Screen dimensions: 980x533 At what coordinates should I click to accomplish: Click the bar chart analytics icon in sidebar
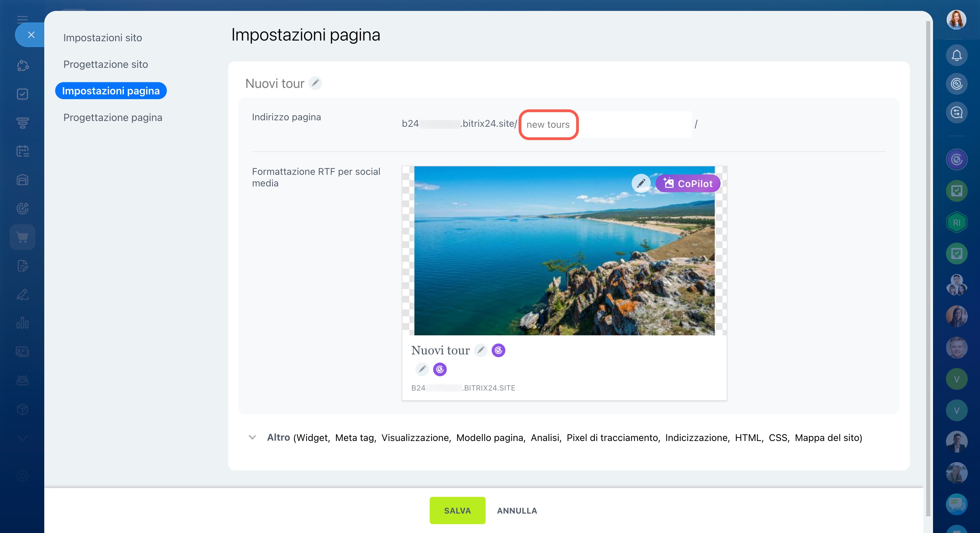pyautogui.click(x=22, y=323)
